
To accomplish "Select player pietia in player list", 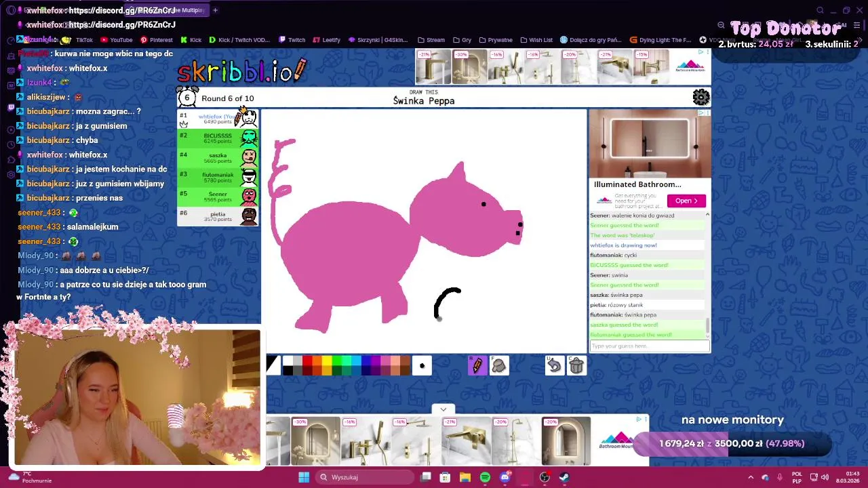I will click(218, 216).
